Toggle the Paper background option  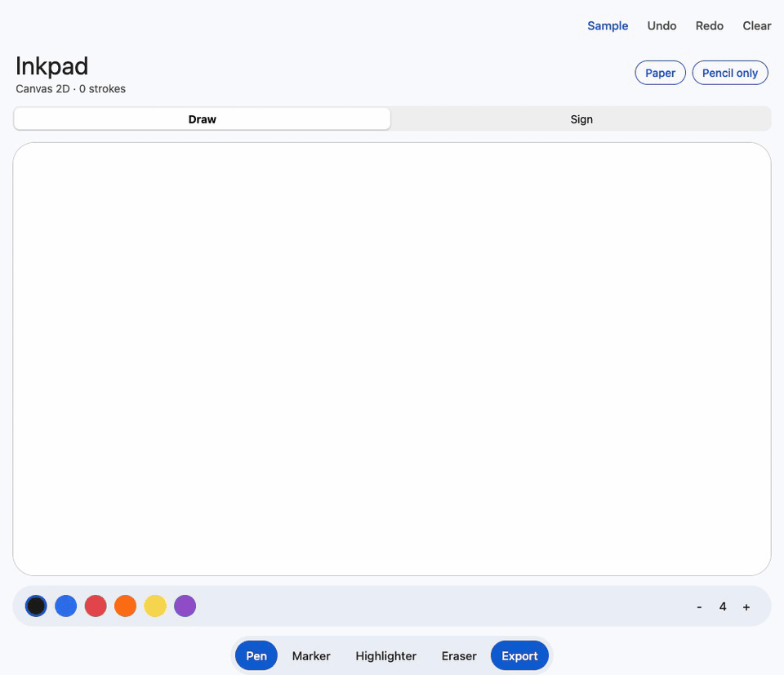(x=660, y=73)
